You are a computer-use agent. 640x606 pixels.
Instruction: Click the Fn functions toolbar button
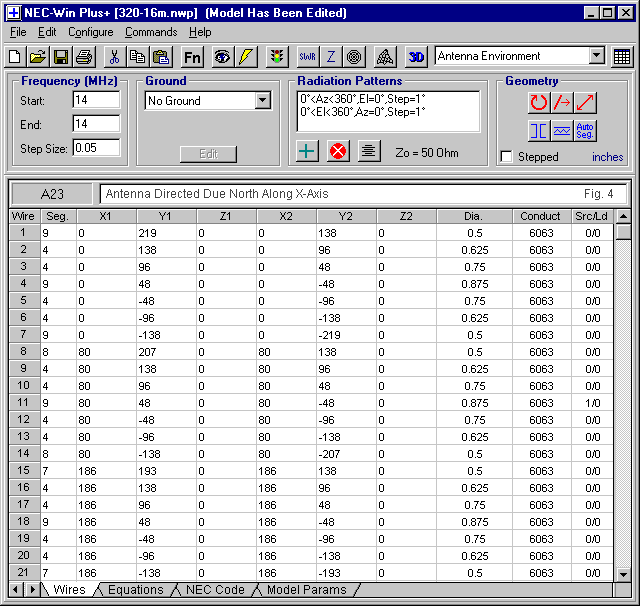[192, 57]
